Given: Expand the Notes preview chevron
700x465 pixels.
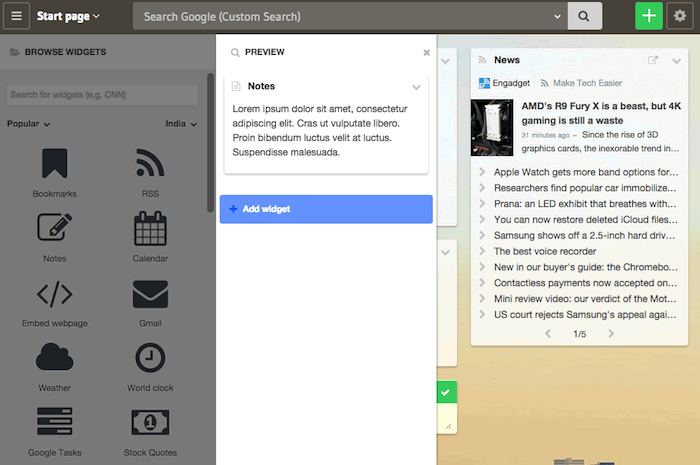Looking at the screenshot, I should pyautogui.click(x=416, y=87).
